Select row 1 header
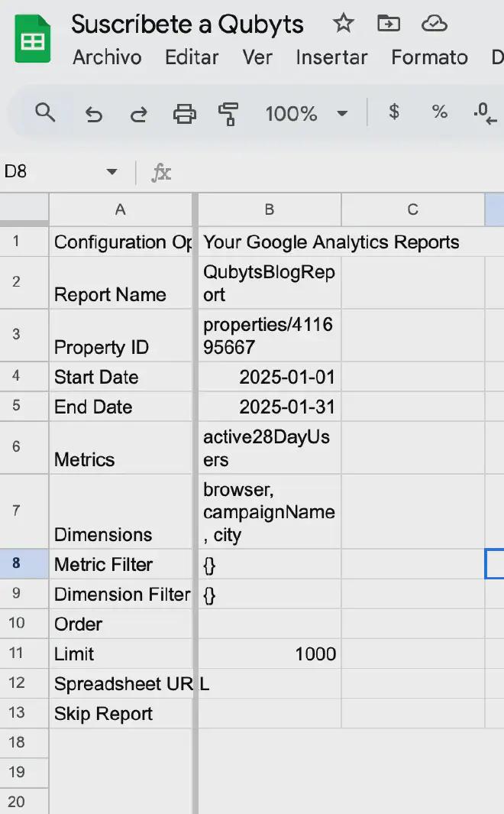Image resolution: width=504 pixels, height=814 pixels. (x=24, y=242)
